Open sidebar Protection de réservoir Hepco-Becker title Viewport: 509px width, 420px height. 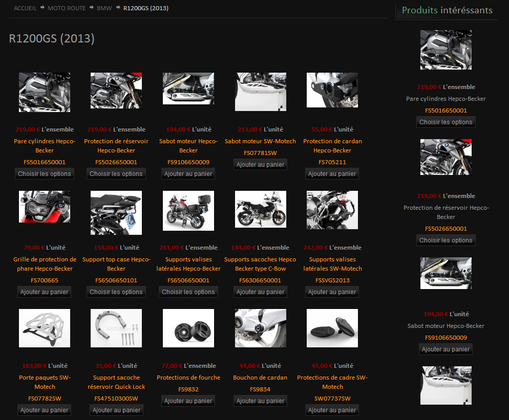[446, 212]
